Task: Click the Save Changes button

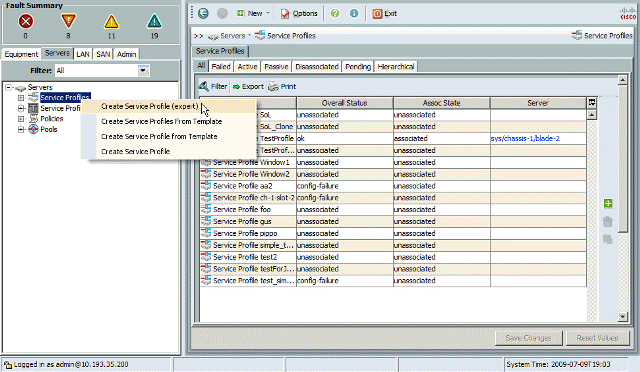Action: tap(528, 338)
